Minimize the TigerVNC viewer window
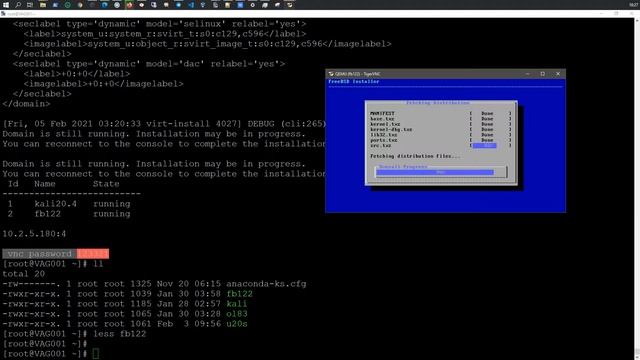Viewport: 640px width, 360px height. coord(527,74)
